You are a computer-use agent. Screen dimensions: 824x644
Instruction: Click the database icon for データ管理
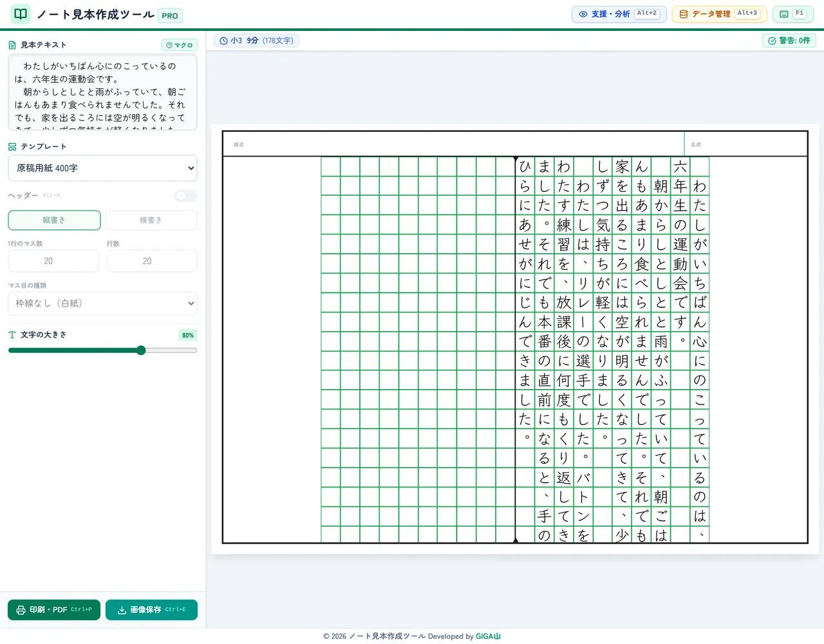point(684,14)
